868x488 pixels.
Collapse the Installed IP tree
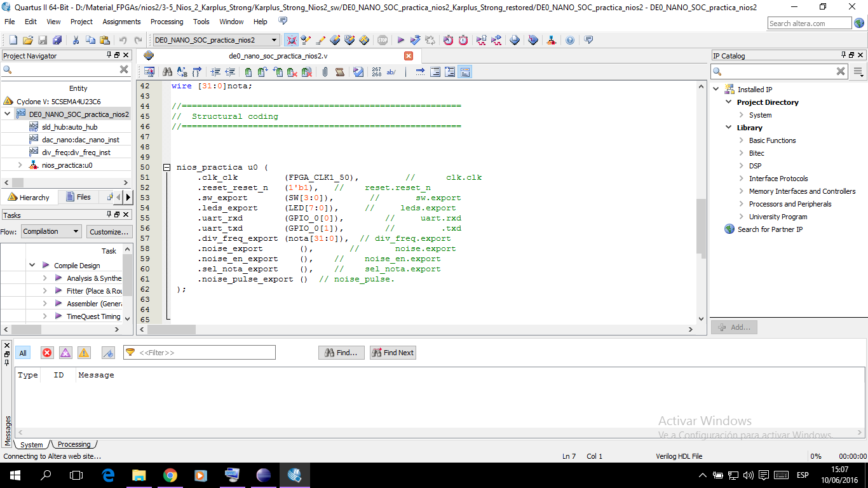(716, 90)
